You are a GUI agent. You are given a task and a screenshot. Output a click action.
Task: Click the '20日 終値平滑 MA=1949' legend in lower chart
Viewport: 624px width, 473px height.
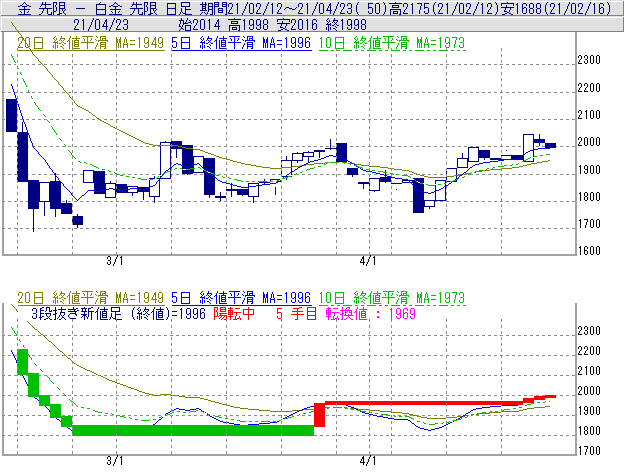coord(90,298)
